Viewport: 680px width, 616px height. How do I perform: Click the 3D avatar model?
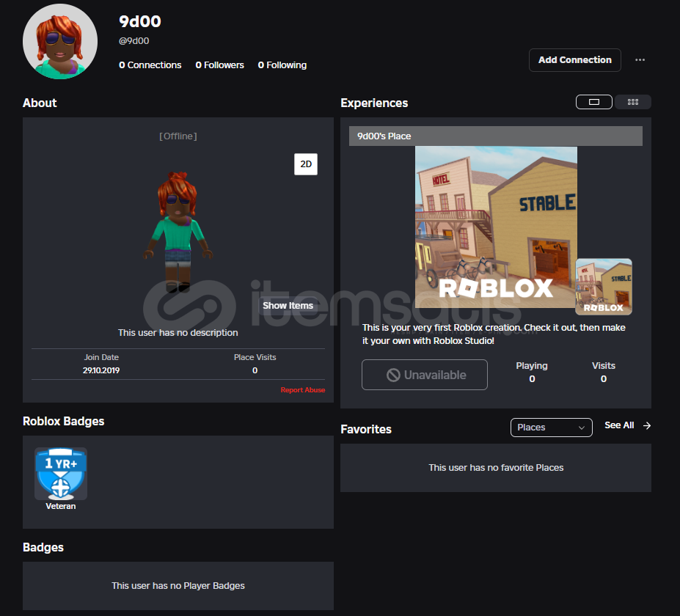coord(178,232)
